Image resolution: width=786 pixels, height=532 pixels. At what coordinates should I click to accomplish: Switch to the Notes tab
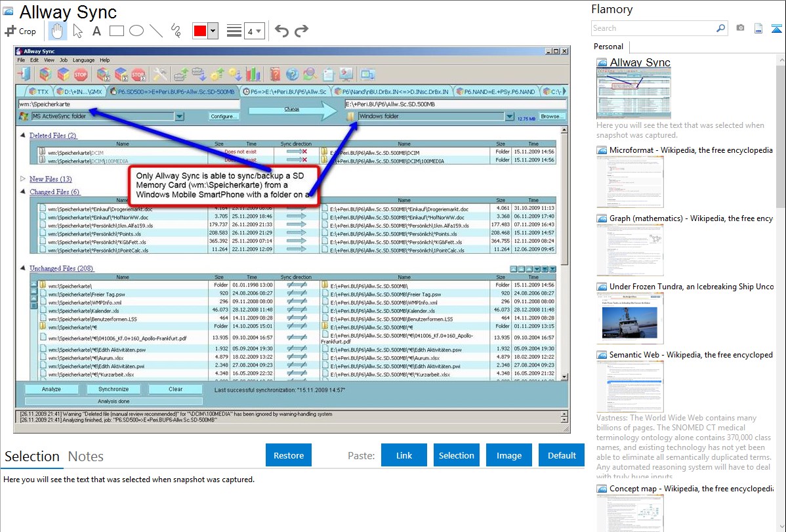pos(86,457)
